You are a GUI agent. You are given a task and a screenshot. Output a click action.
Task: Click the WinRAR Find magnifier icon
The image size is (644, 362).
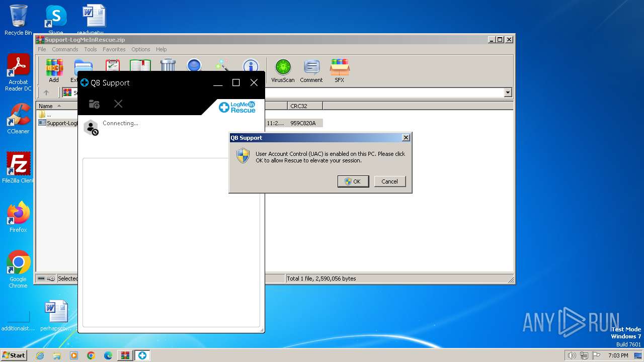pyautogui.click(x=194, y=65)
